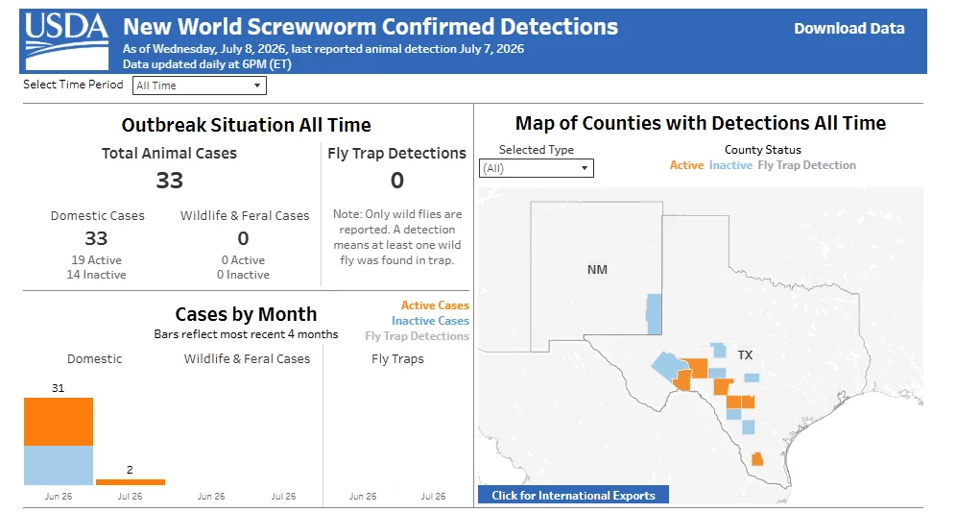This screenshot has width=980, height=513.
Task: Click the active orange county in south Texas
Action: tap(757, 459)
